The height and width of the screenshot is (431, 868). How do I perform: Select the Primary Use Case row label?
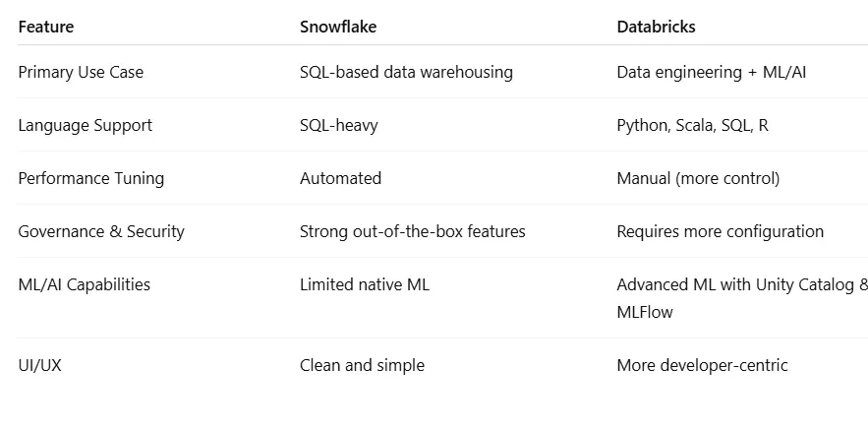pos(81,72)
